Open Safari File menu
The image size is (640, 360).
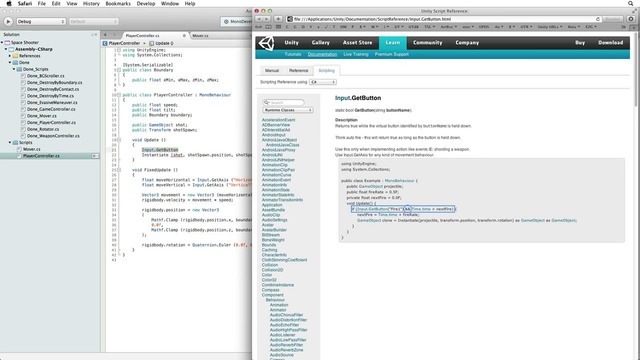(42, 4)
